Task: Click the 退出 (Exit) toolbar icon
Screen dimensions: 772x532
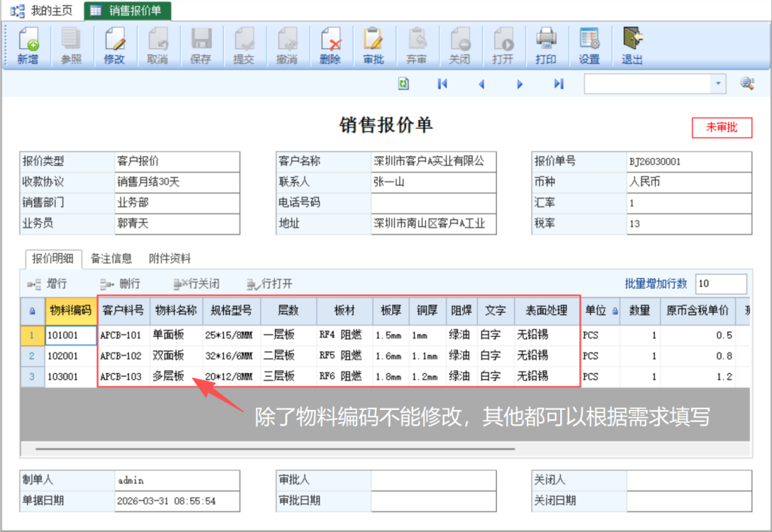Action: [x=632, y=45]
